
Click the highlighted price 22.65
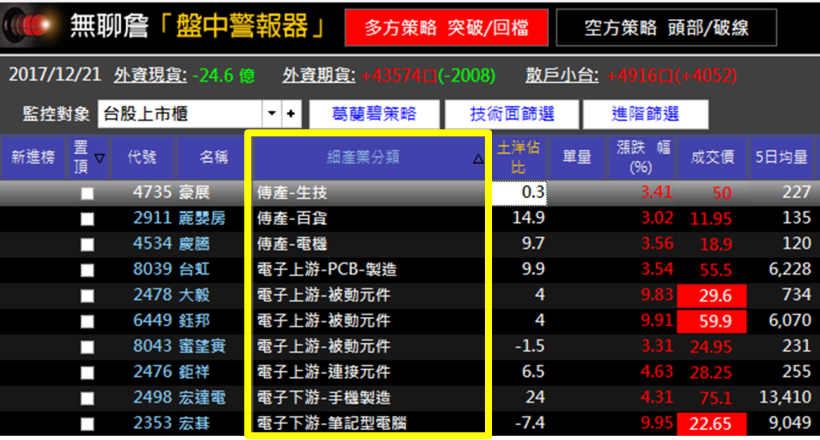(712, 424)
